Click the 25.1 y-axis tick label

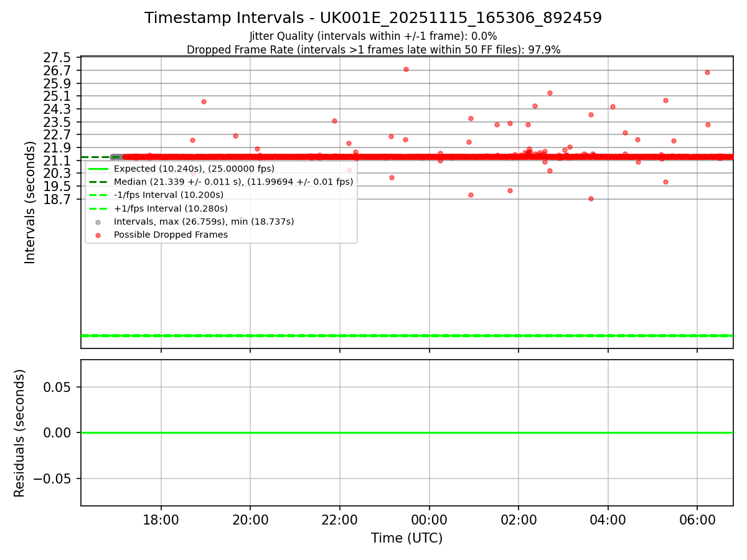(57, 96)
